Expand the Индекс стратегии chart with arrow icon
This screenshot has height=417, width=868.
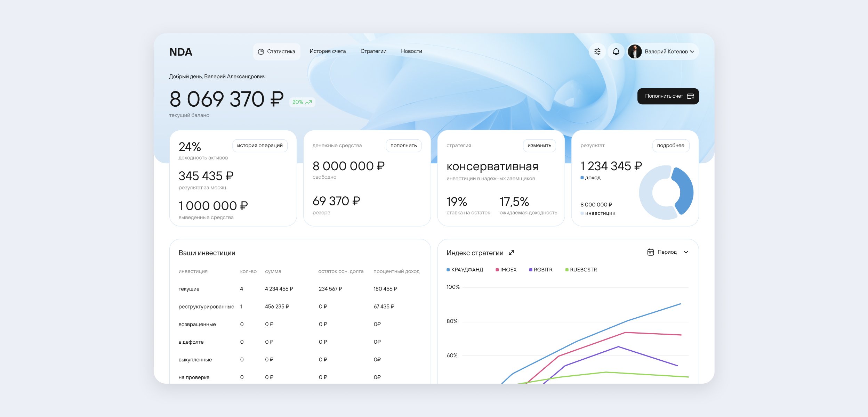tap(511, 253)
